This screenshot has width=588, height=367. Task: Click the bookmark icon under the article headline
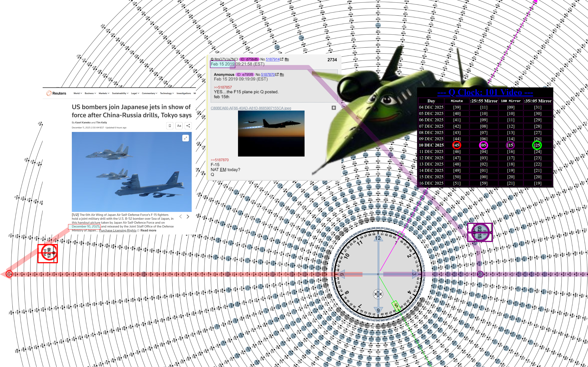click(x=170, y=126)
